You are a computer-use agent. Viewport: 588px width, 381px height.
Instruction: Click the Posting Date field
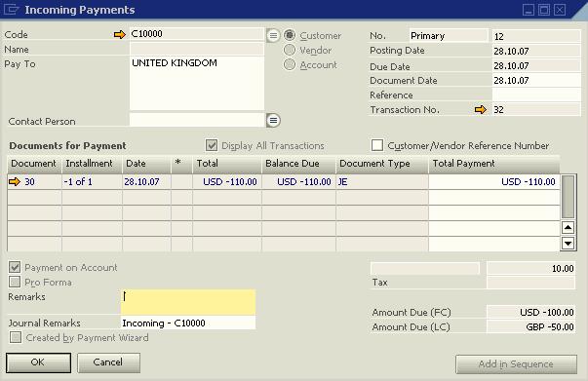click(536, 51)
